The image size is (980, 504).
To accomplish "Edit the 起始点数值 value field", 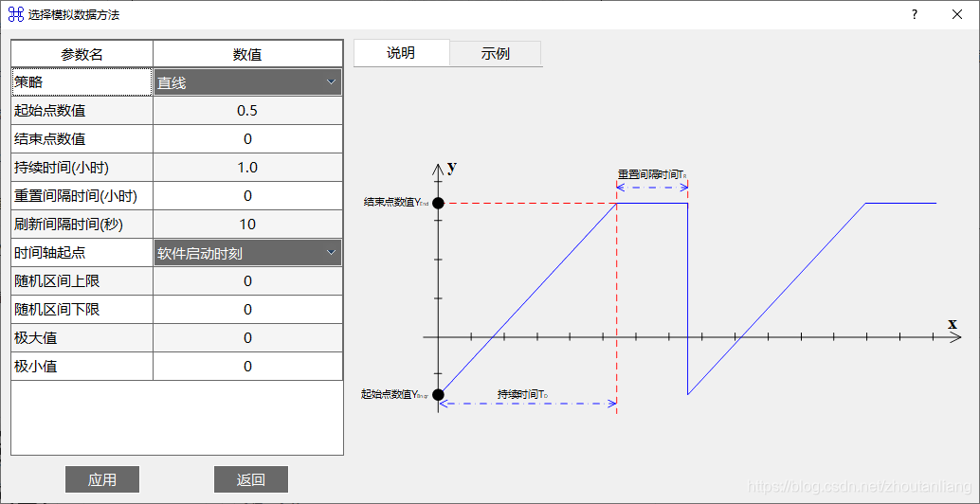I will click(x=247, y=111).
